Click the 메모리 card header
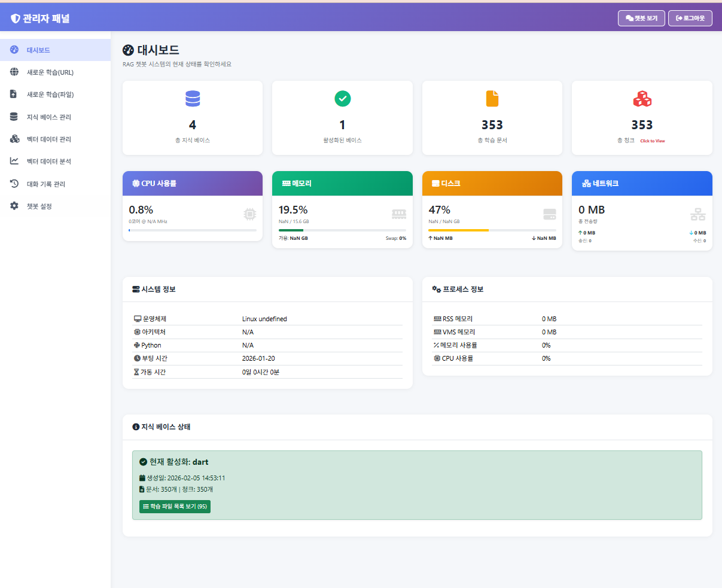This screenshot has height=588, width=722. (342, 184)
